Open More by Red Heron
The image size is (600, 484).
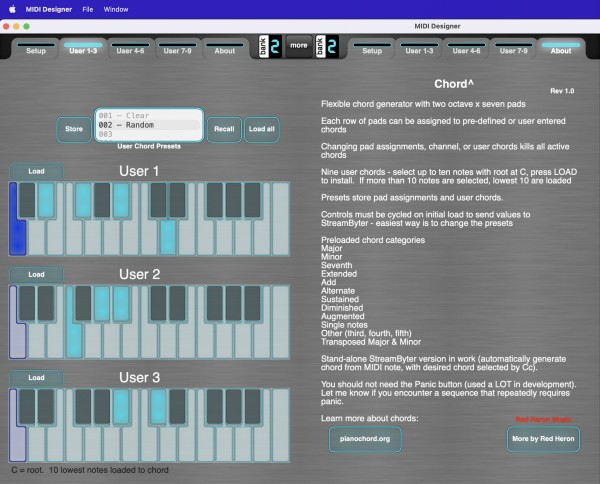(543, 439)
